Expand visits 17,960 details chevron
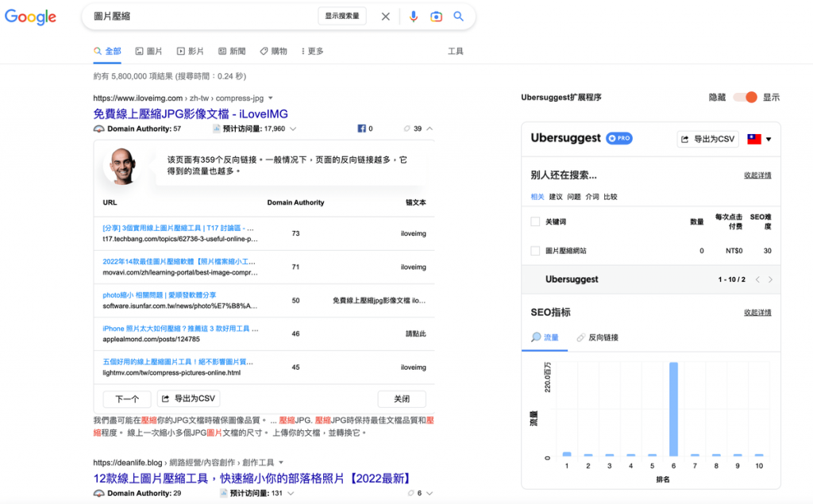Screen dimensions: 813x504 pyautogui.click(x=293, y=129)
